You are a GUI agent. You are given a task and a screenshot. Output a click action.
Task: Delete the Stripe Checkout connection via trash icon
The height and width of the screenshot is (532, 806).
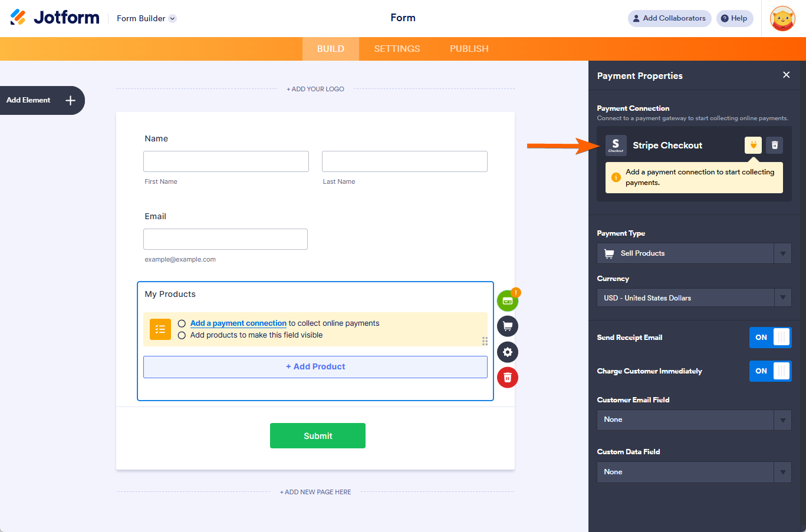pos(774,145)
